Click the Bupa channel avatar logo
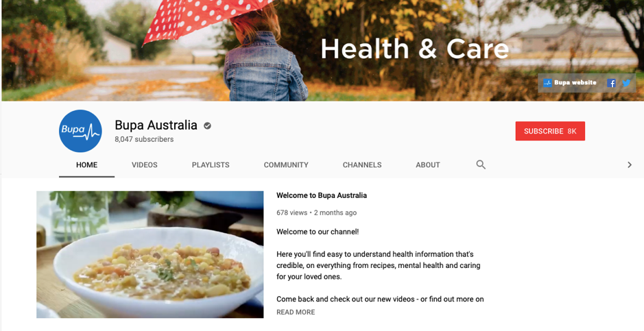The image size is (644, 331). tap(80, 131)
